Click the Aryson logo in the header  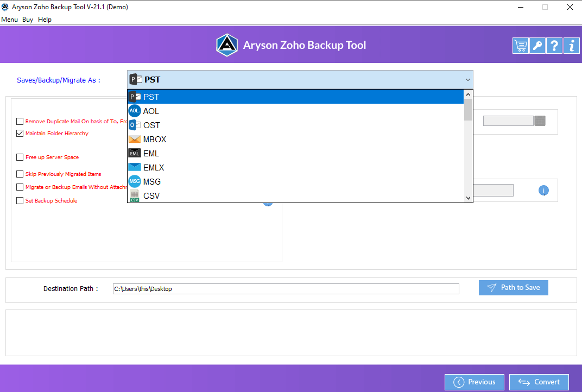(227, 45)
